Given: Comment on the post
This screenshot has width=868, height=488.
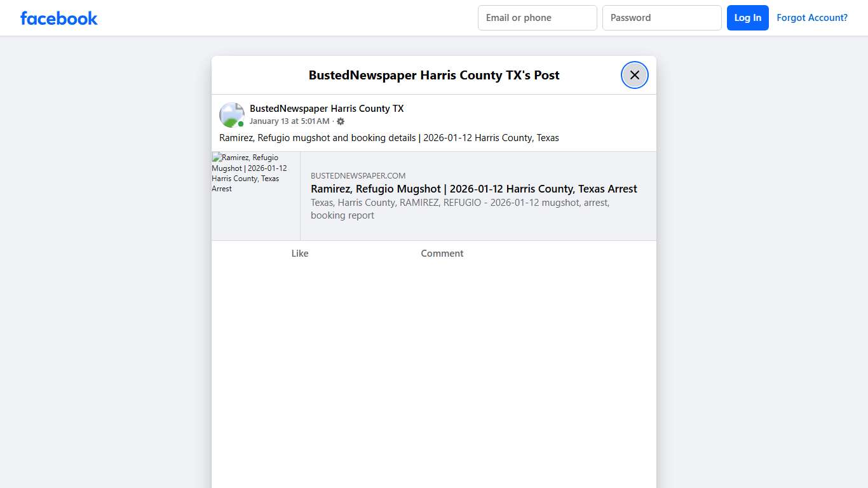Looking at the screenshot, I should click(x=442, y=253).
